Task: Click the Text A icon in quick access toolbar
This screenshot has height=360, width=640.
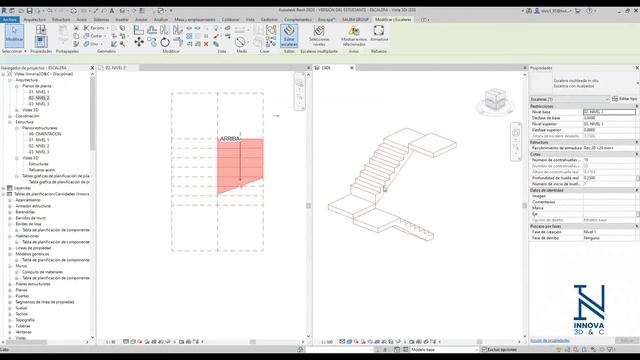Action: tap(111, 11)
